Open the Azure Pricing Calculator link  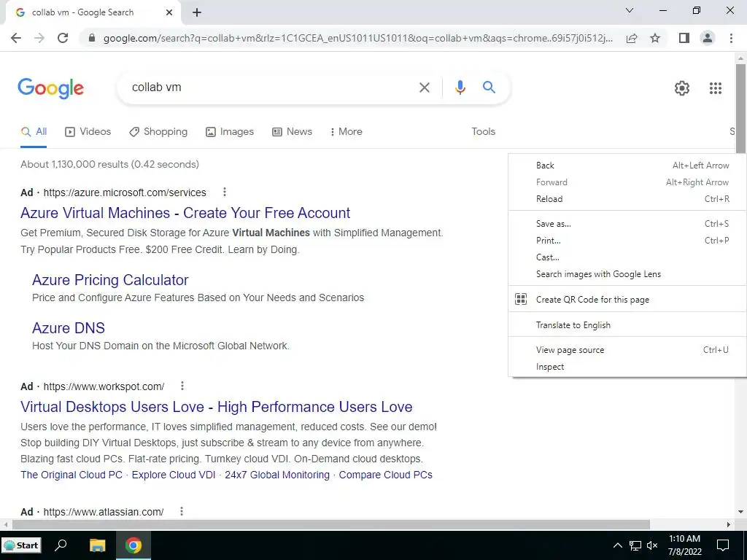(x=110, y=280)
